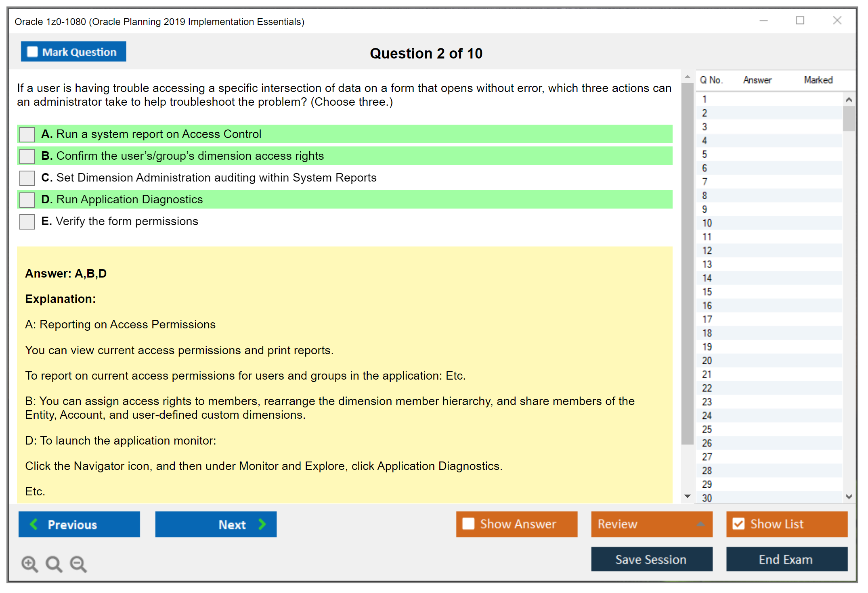Check the answer C checkbox

tap(27, 178)
